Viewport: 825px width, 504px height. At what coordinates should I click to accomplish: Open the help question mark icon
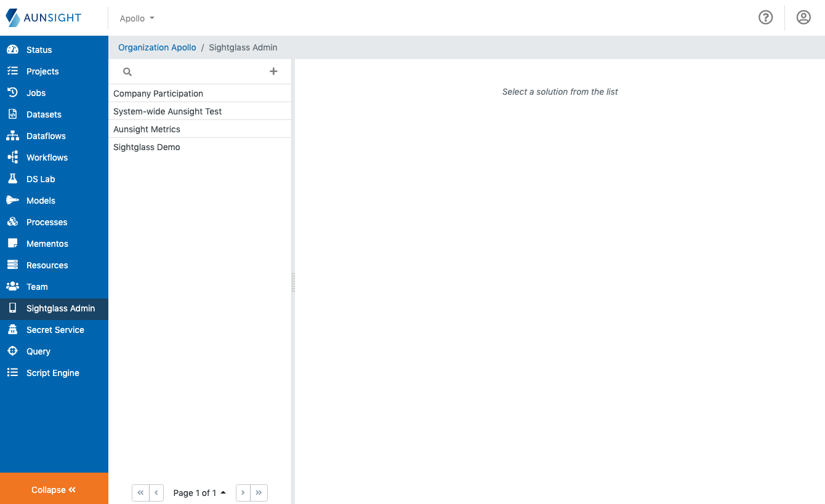tap(765, 17)
